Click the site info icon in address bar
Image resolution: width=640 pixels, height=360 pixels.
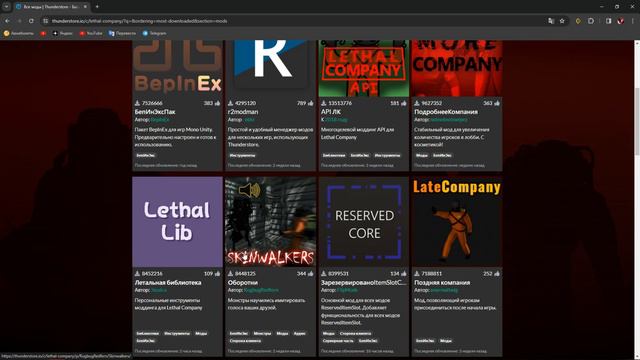click(46, 21)
